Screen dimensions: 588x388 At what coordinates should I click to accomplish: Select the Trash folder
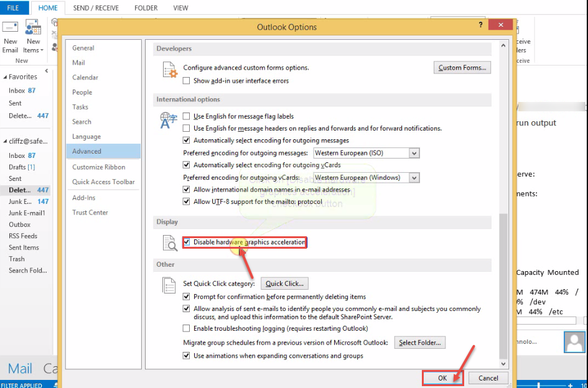tap(17, 259)
